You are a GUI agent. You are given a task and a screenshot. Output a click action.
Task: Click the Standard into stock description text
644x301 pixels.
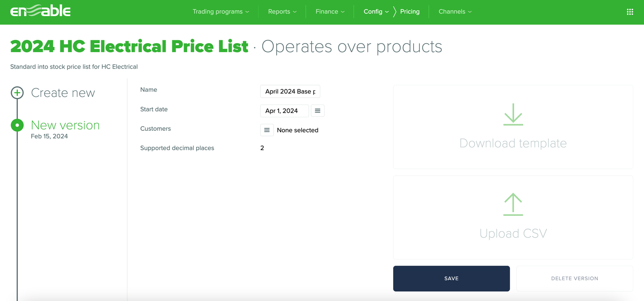click(x=74, y=66)
